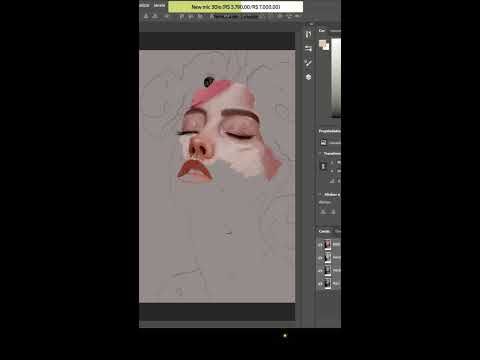Click the pixel layer icon in Propriedades
Screen dimensions: 480x360
click(323, 143)
